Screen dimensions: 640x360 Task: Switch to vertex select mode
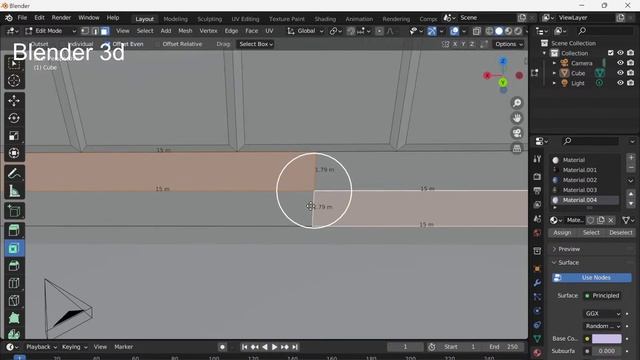click(x=85, y=31)
